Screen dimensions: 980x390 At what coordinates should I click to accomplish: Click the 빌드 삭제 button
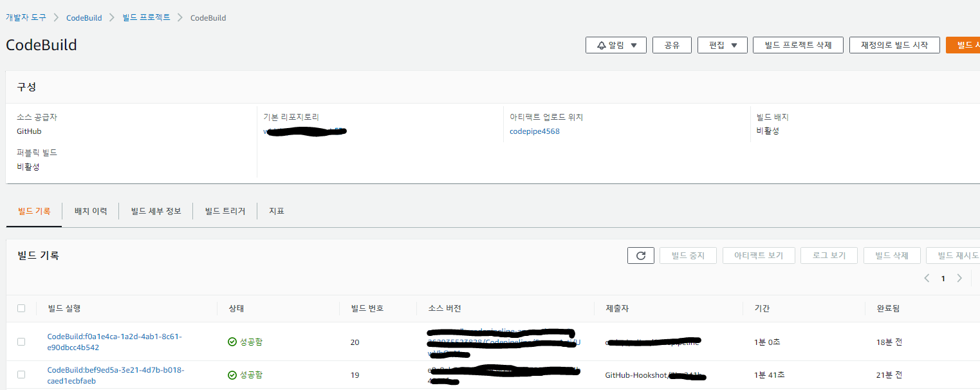892,255
